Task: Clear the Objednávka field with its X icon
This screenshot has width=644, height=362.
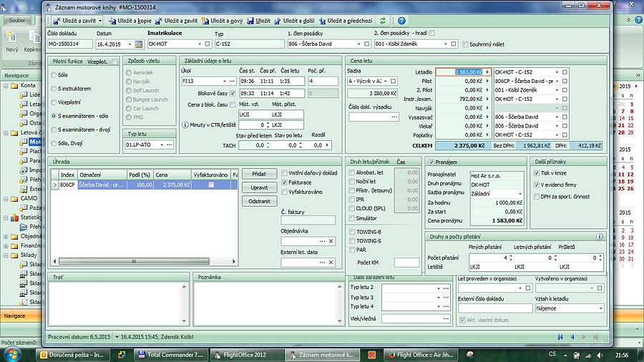Action: [331, 241]
